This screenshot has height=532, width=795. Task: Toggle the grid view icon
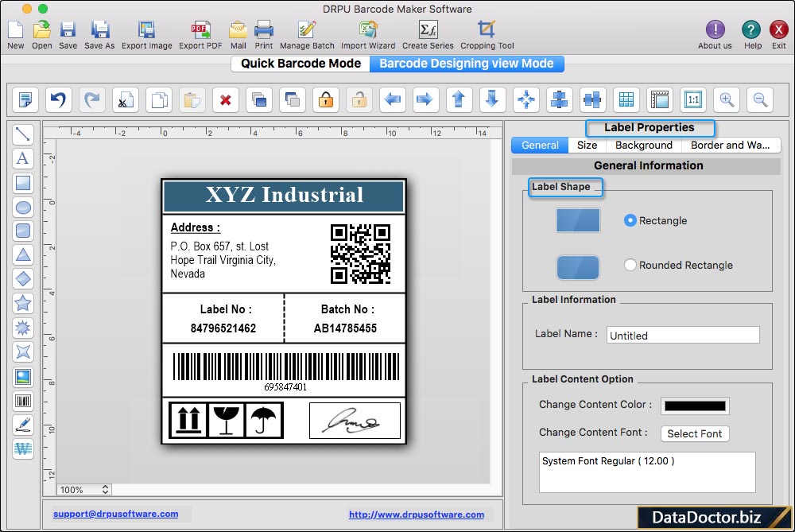626,99
